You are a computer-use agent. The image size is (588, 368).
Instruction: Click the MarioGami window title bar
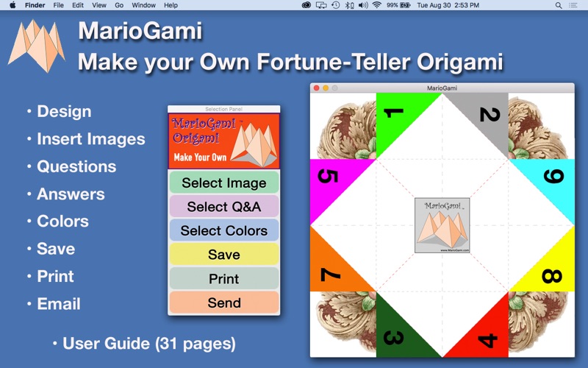pos(442,88)
